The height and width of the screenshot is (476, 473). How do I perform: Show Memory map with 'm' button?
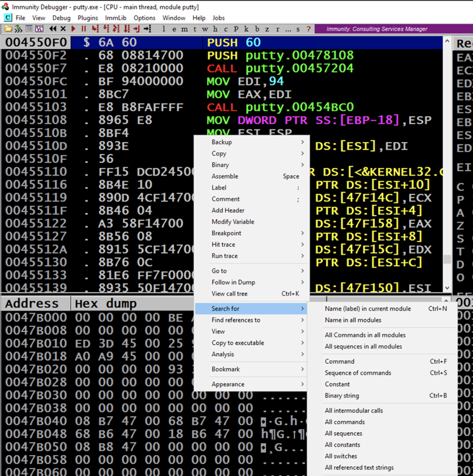(184, 29)
